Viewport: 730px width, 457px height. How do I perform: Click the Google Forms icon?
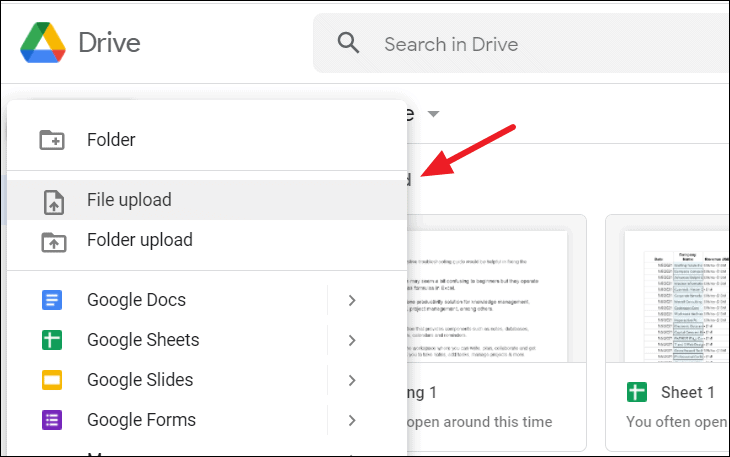coord(52,420)
